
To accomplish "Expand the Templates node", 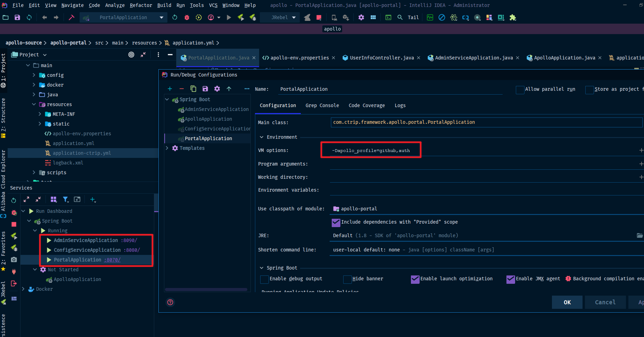I will 167,148.
